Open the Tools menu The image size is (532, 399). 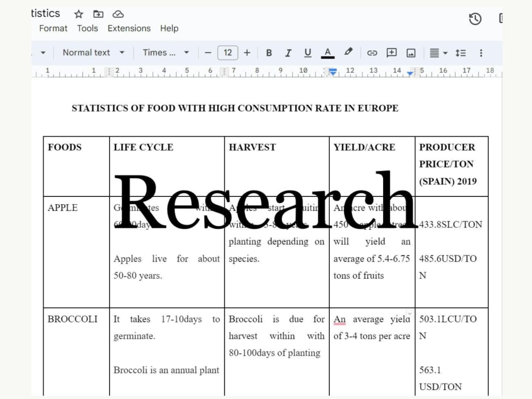88,29
